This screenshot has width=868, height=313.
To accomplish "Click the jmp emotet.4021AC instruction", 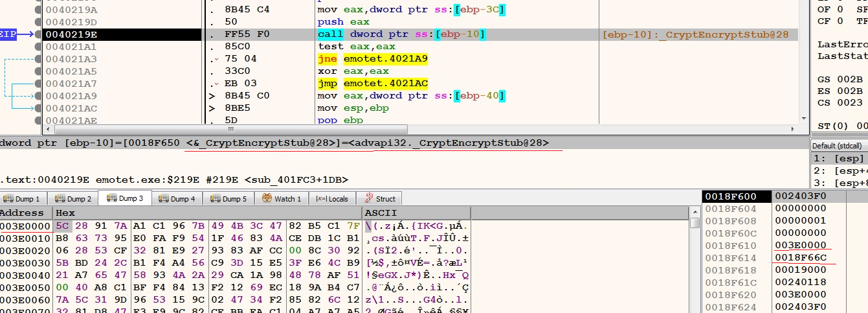I will click(x=373, y=84).
